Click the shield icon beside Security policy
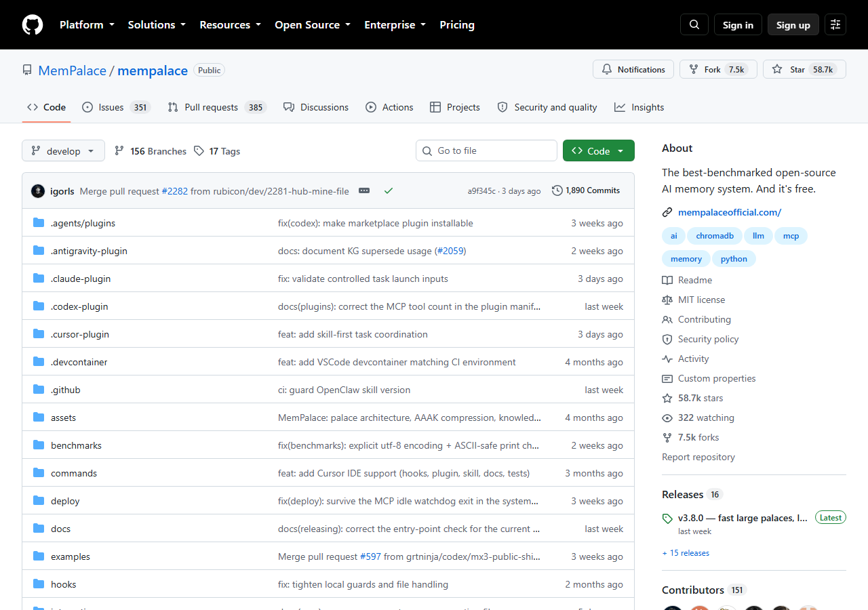This screenshot has width=868, height=610. click(x=667, y=339)
